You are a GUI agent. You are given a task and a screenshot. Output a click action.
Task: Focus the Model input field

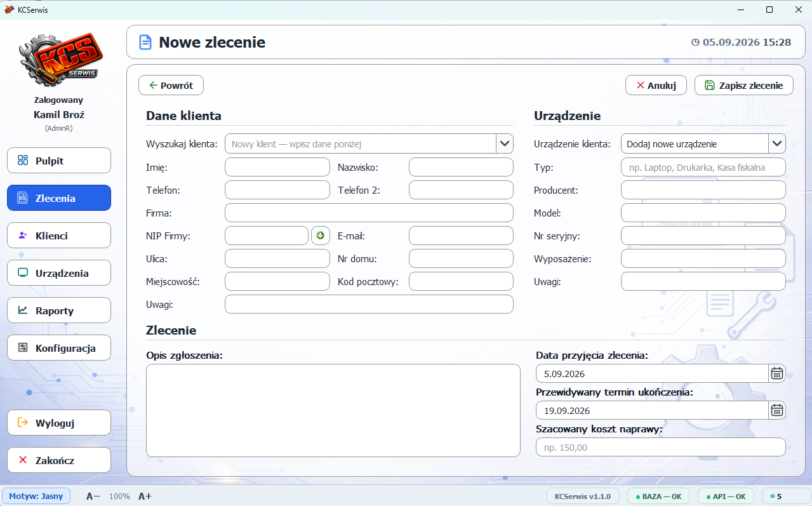click(x=703, y=213)
